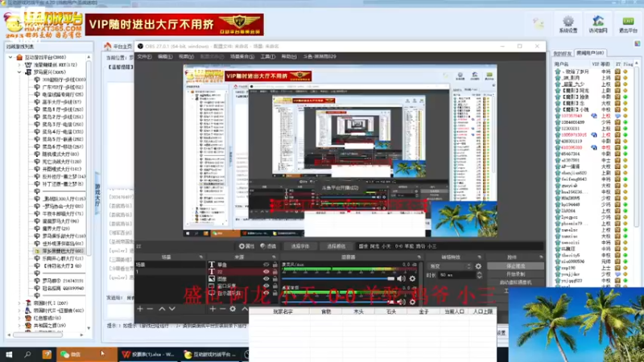
Task: Click 启动虚拟摄像机 button
Action: tap(515, 282)
